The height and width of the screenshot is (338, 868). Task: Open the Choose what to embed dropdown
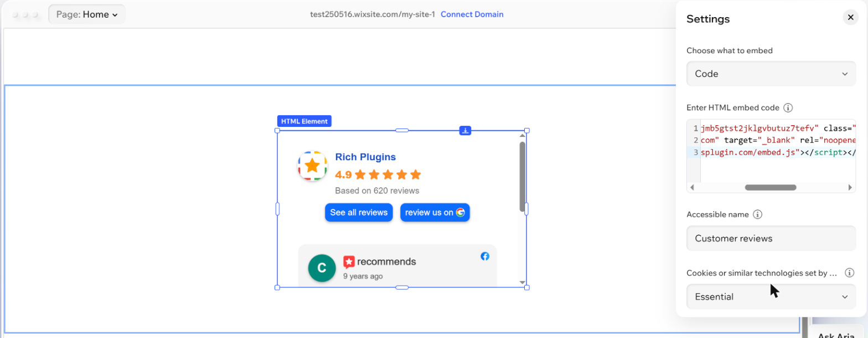pos(771,74)
